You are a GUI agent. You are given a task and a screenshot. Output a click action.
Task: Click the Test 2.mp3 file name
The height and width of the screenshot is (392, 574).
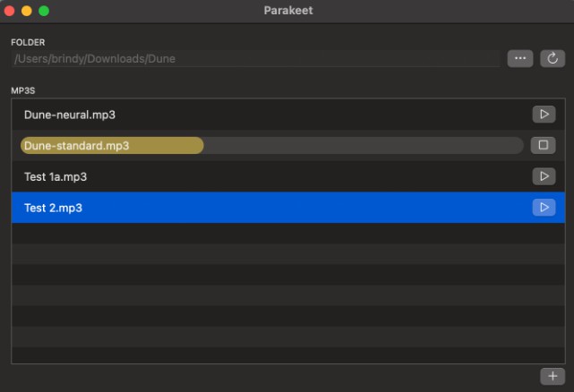(56, 208)
